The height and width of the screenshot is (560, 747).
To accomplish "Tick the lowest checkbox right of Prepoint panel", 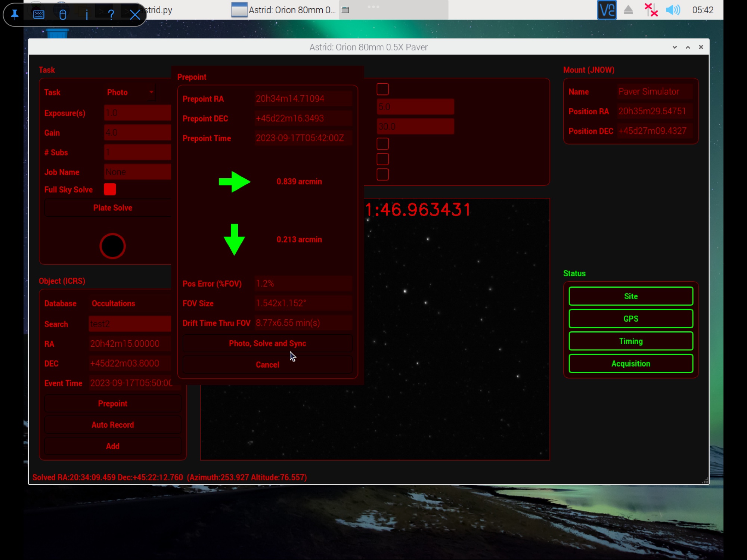I will (382, 174).
